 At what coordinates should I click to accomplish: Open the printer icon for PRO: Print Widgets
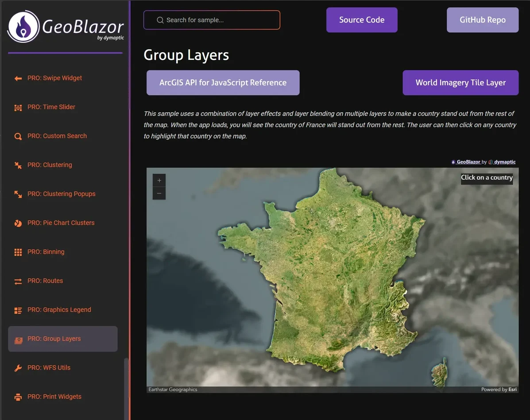click(x=18, y=397)
